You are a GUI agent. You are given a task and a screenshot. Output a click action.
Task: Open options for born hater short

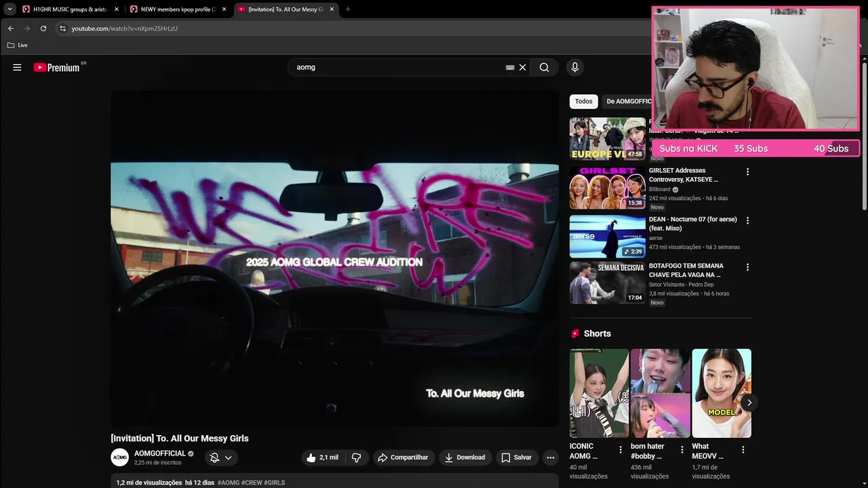click(682, 449)
